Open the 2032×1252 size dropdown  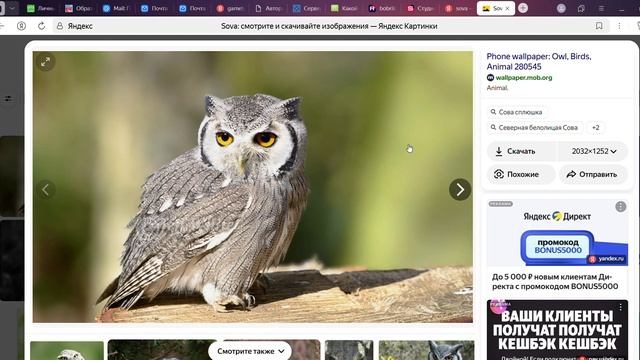point(593,151)
